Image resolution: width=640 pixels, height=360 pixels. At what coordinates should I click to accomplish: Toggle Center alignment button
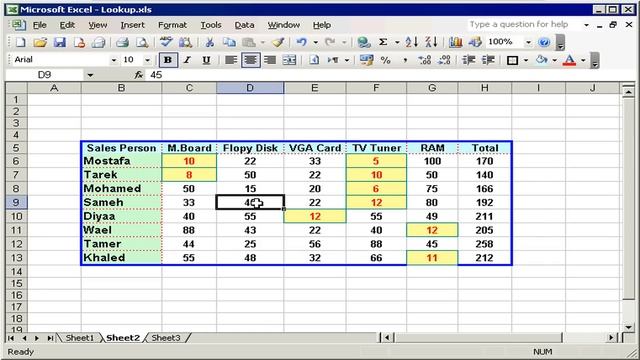click(251, 60)
